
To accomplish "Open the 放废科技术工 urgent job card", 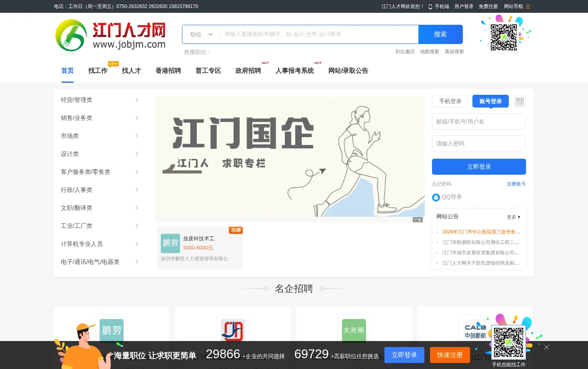I will tap(200, 248).
